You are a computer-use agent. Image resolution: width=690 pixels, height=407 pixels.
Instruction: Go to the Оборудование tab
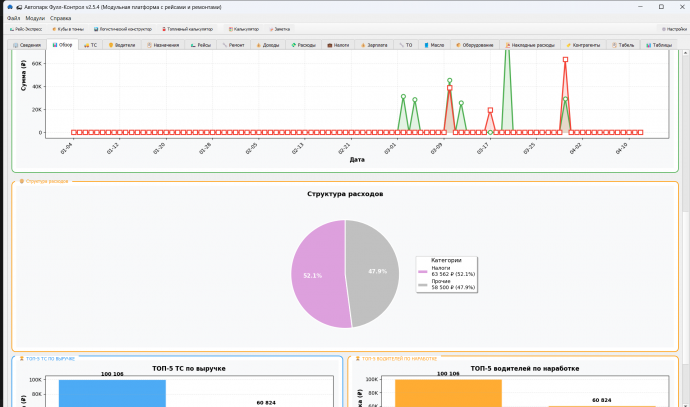pyautogui.click(x=475, y=45)
